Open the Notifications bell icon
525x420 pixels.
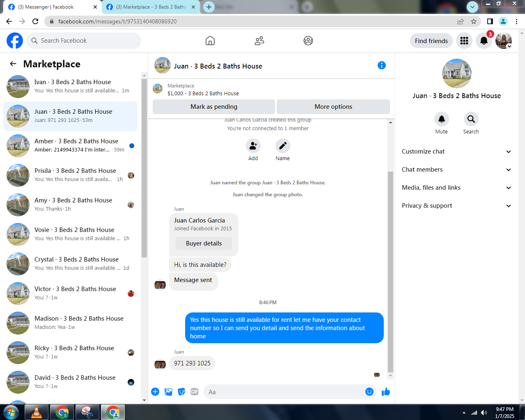click(484, 41)
